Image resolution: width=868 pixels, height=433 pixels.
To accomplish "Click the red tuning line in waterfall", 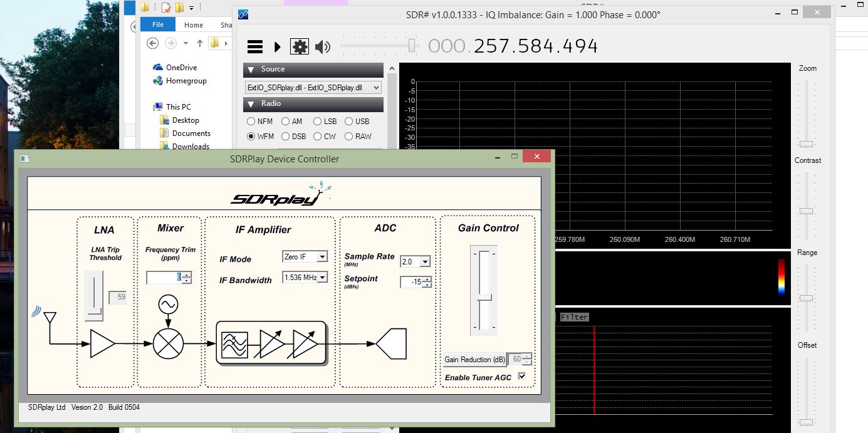I will click(x=594, y=370).
